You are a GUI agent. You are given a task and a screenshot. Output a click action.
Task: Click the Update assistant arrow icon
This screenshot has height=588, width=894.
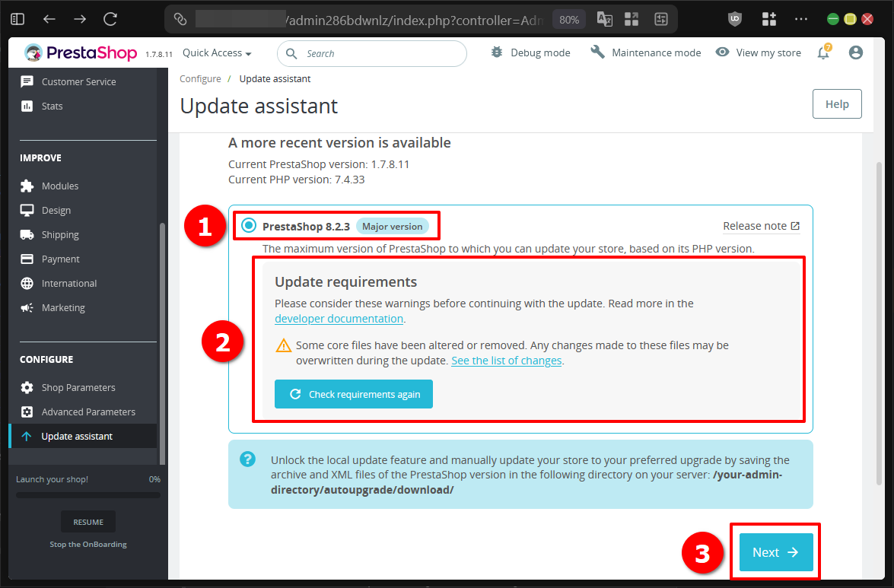26,436
